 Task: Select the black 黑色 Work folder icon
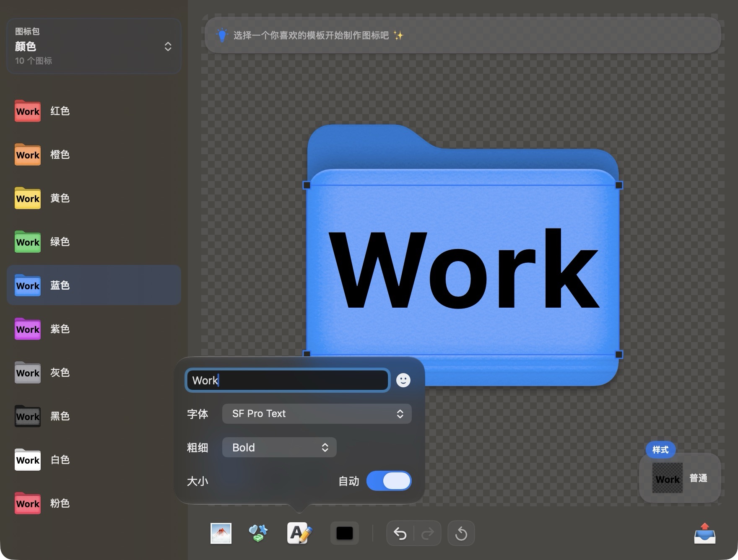click(x=28, y=416)
